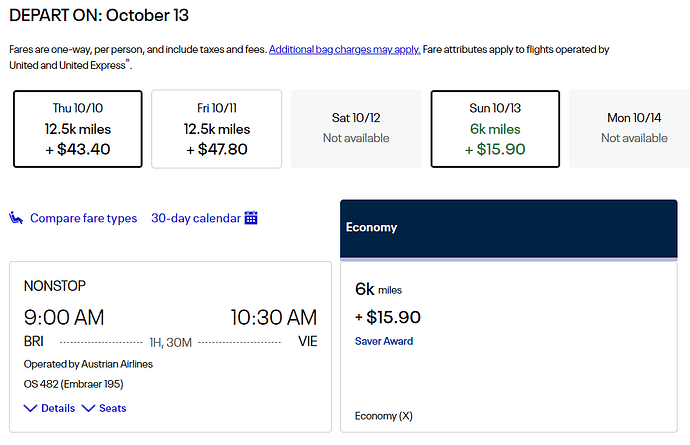This screenshot has height=445, width=690.
Task: Click the + $15.90 price in Economy fare
Action: click(388, 317)
